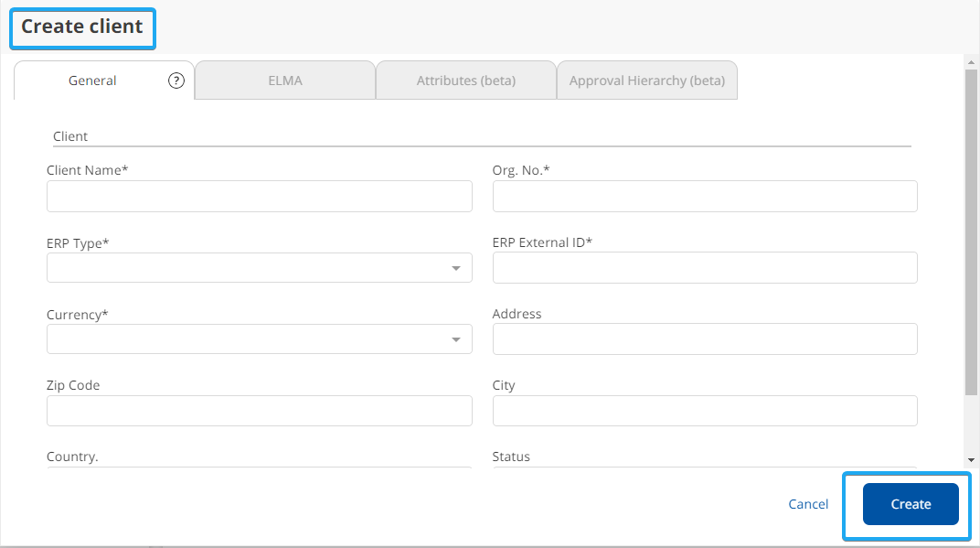Click inside the Client Name field
Image resolution: width=980 pixels, height=548 pixels.
coord(259,196)
